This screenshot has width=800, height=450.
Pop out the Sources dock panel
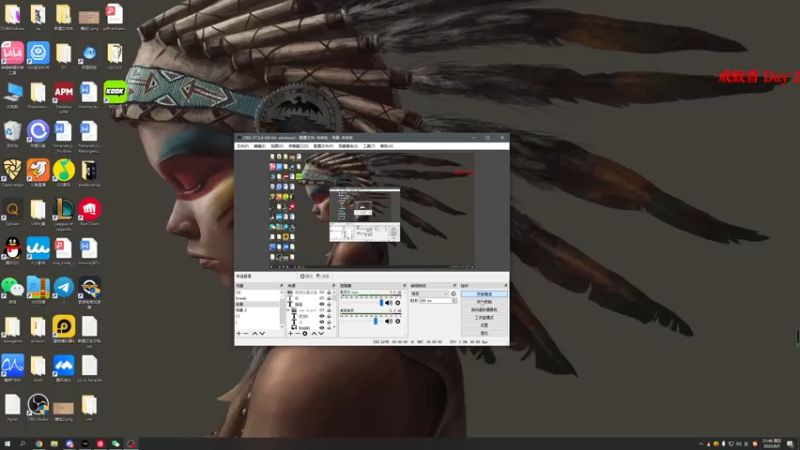[x=334, y=286]
